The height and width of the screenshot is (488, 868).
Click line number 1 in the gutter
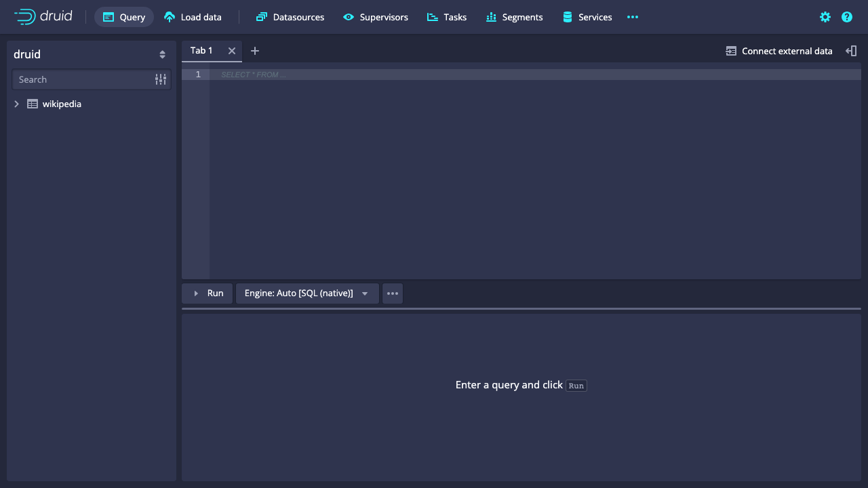(x=198, y=75)
